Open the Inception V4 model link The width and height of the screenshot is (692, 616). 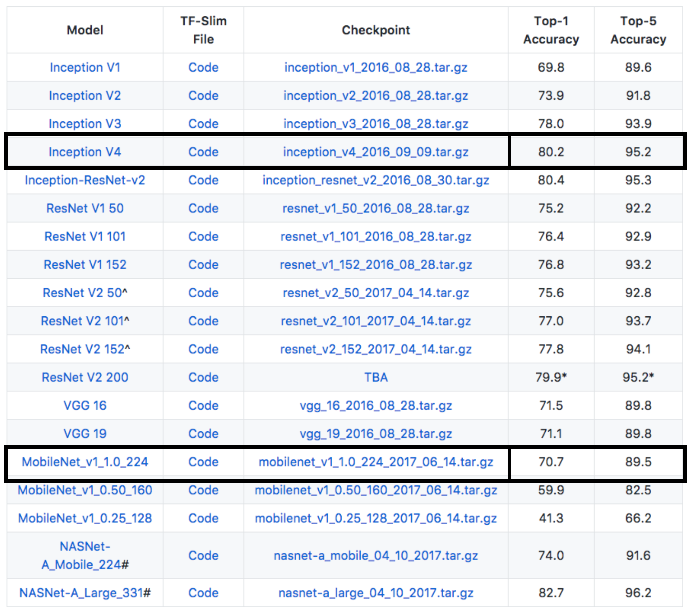click(85, 152)
